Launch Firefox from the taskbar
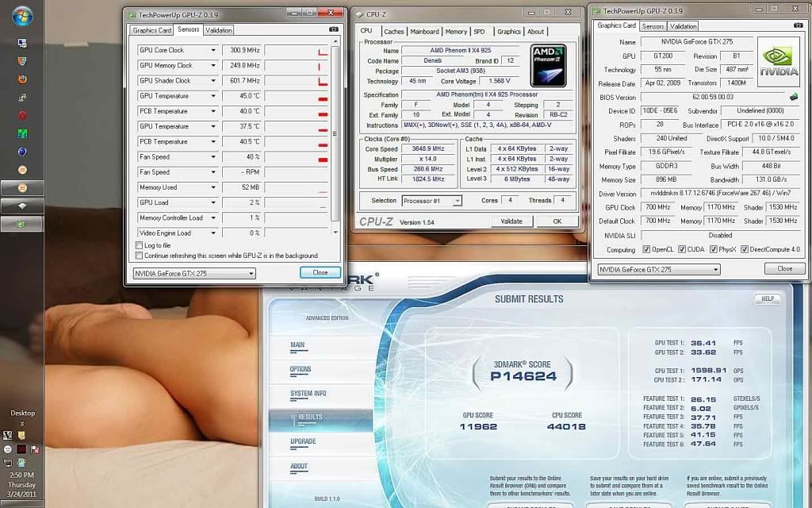Viewport: 812px width, 508px height. pos(22,79)
